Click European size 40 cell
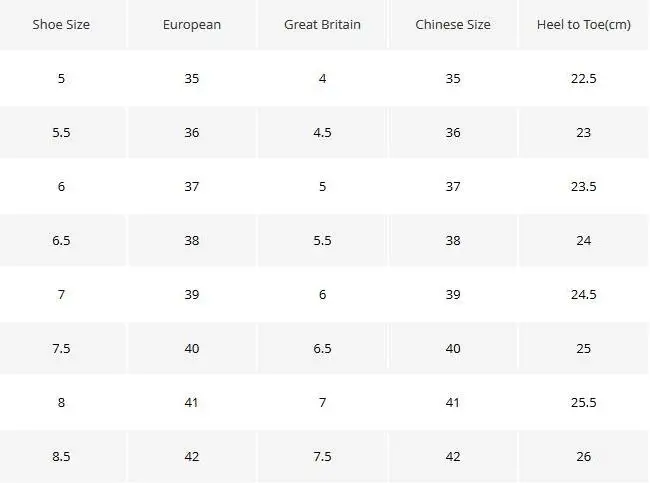The image size is (650, 483). coord(192,348)
